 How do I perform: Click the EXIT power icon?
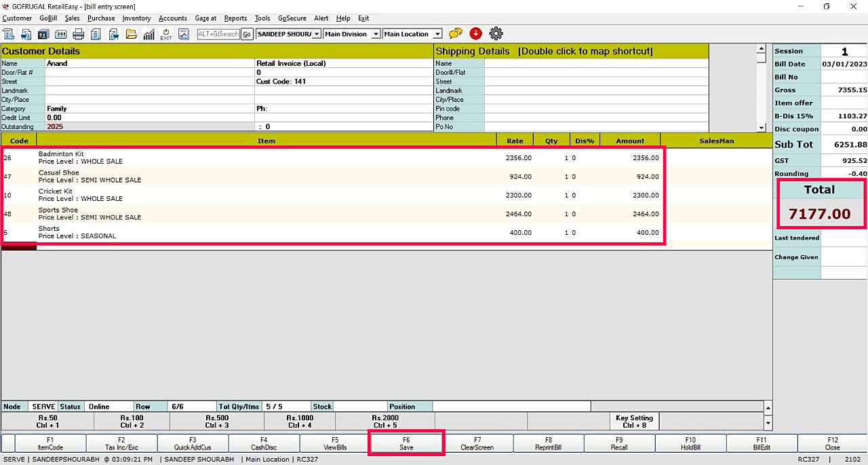point(166,34)
